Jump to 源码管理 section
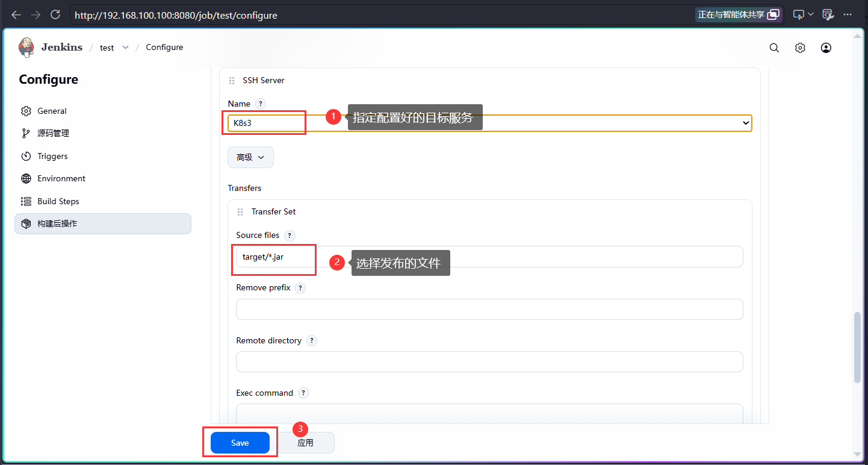The image size is (868, 465). [x=103, y=134]
